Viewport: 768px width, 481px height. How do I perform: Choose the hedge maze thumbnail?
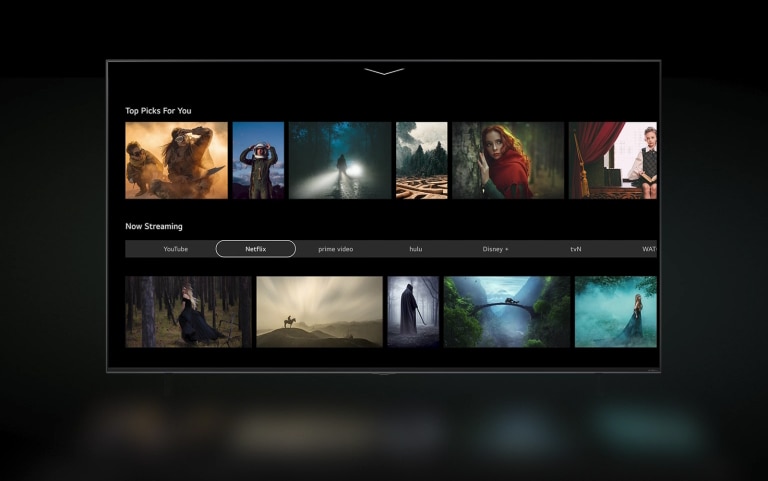[421, 160]
